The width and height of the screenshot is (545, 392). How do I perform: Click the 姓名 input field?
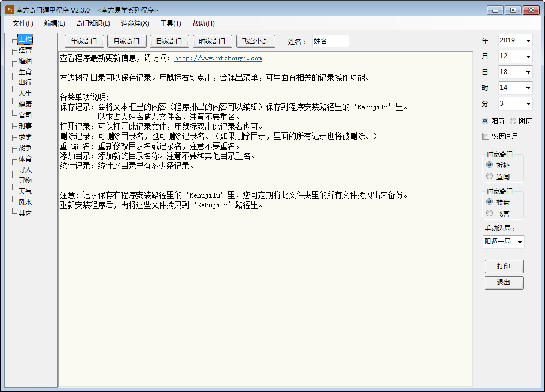(331, 41)
